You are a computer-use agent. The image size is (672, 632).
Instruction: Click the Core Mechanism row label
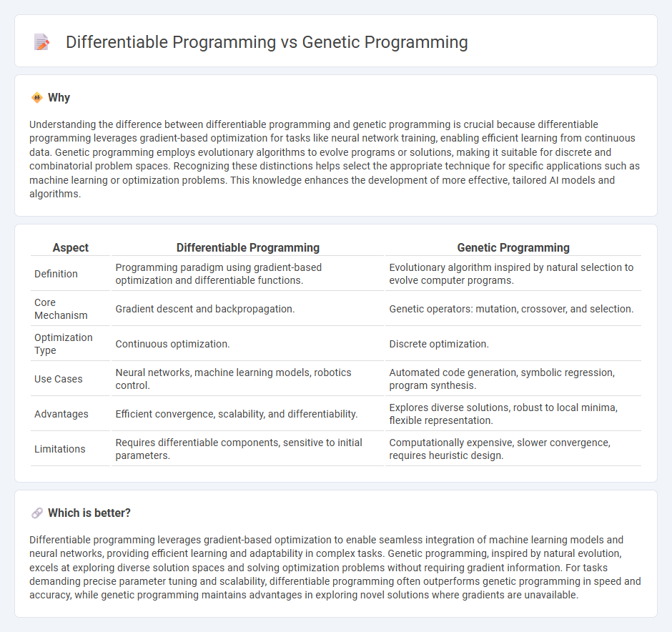point(61,309)
